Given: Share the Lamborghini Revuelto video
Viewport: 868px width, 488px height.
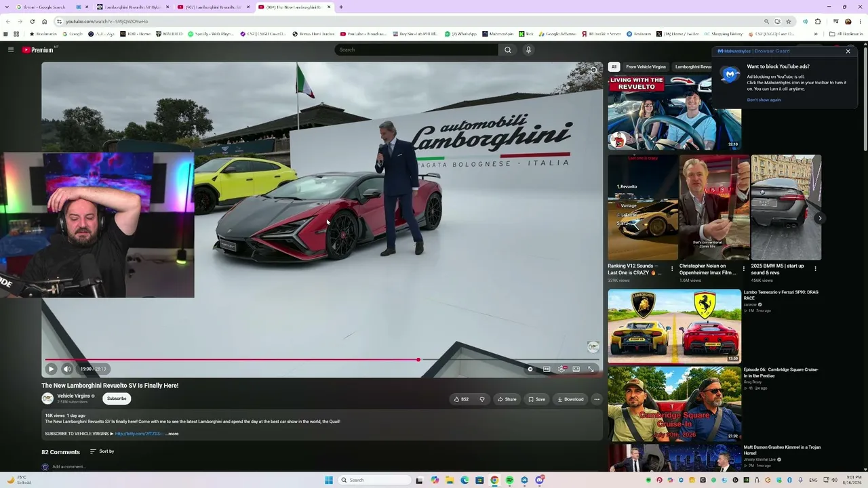Looking at the screenshot, I should pyautogui.click(x=507, y=399).
